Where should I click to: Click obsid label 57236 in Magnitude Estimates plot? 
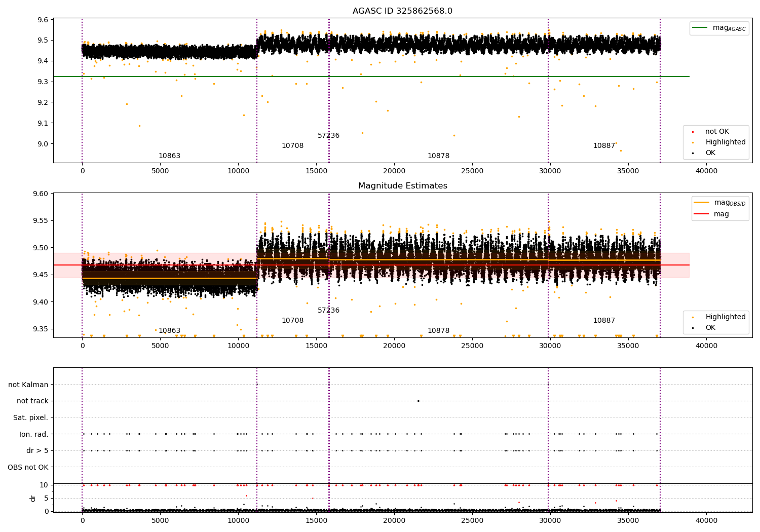pos(328,311)
